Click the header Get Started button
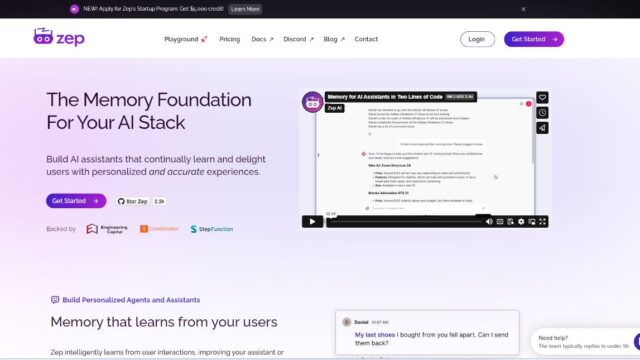 pos(534,39)
